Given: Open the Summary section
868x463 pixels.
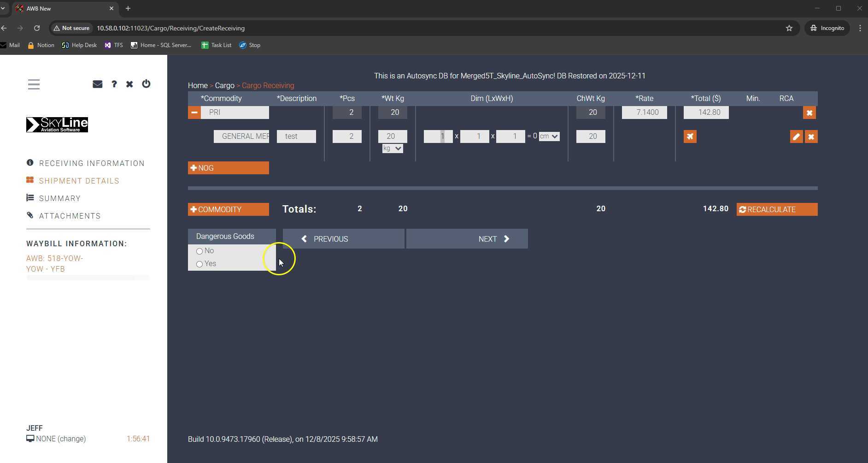Looking at the screenshot, I should [60, 198].
